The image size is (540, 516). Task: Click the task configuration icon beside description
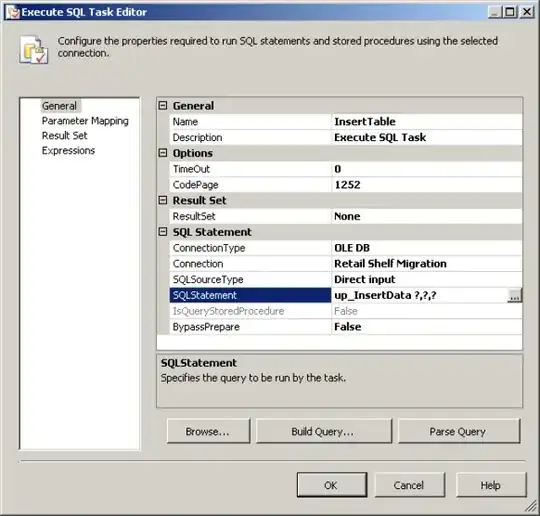33,50
